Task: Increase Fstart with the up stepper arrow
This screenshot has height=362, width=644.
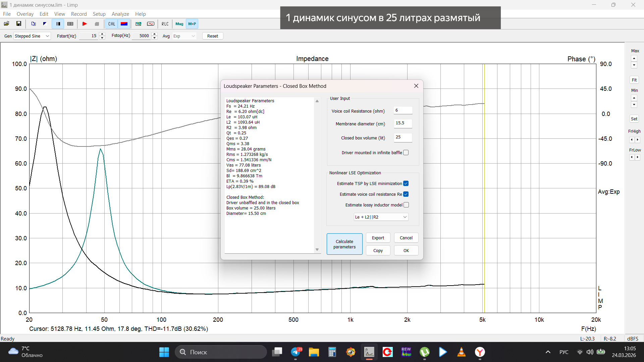Action: click(102, 34)
